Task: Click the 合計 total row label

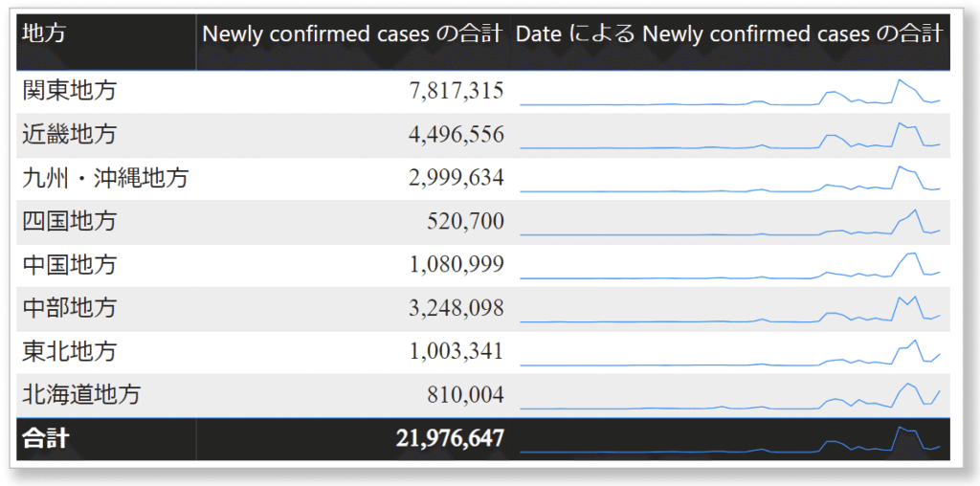Action: [44, 439]
